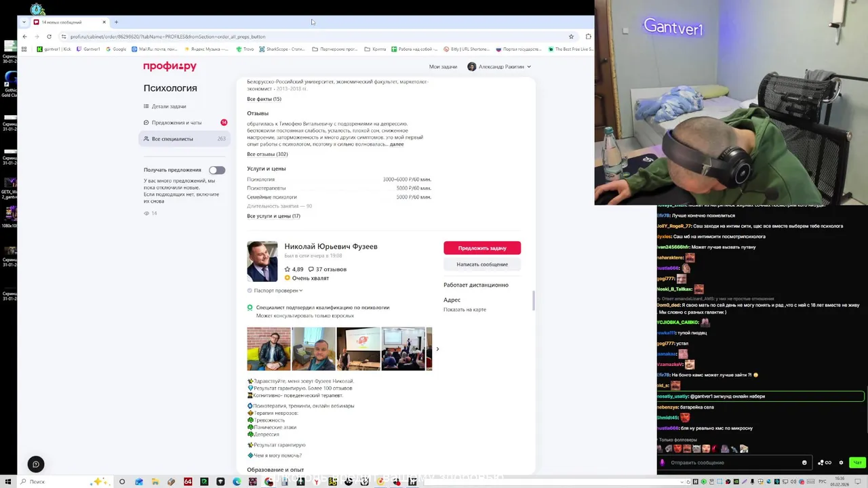Click the page vertical scrollbar
The height and width of the screenshot is (488, 868).
[x=534, y=300]
